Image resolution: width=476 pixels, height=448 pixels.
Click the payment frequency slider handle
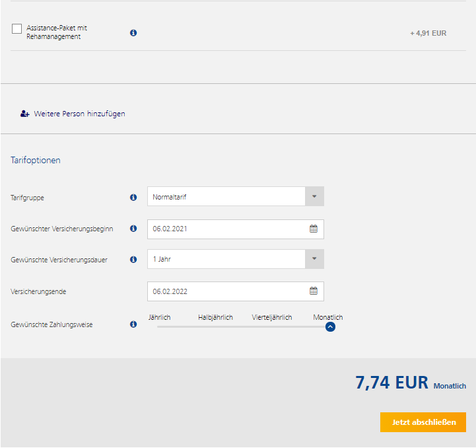tap(330, 327)
